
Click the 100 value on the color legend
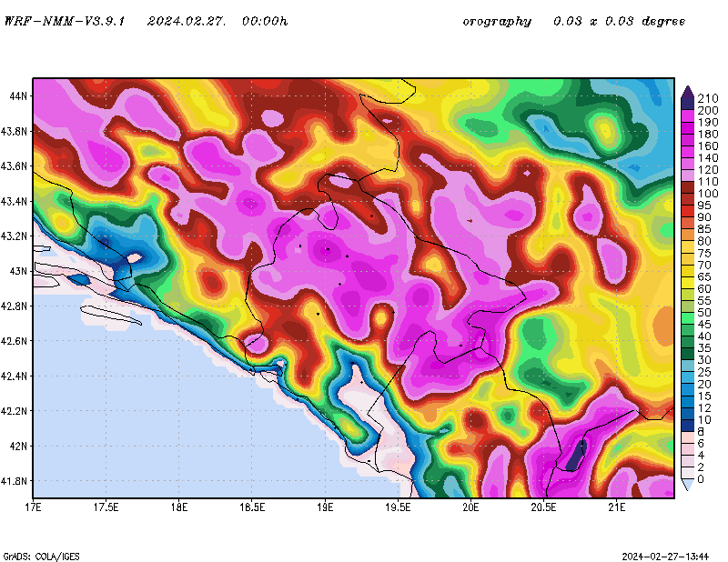[x=708, y=194]
